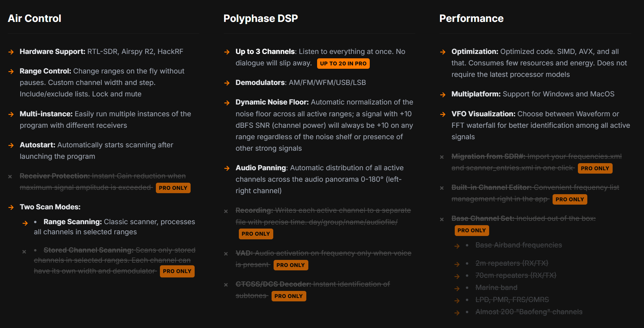Click the arrow icon next to Marine band
This screenshot has width=644, height=328.
tap(457, 289)
